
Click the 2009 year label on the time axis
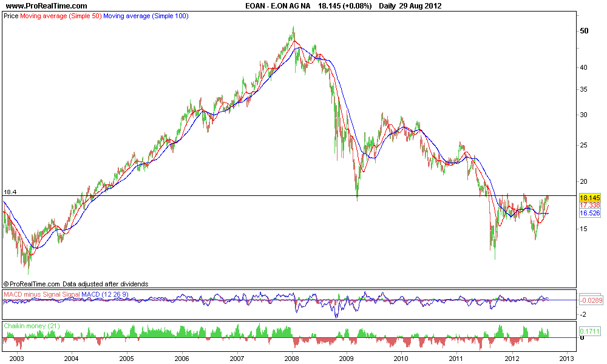(x=347, y=358)
